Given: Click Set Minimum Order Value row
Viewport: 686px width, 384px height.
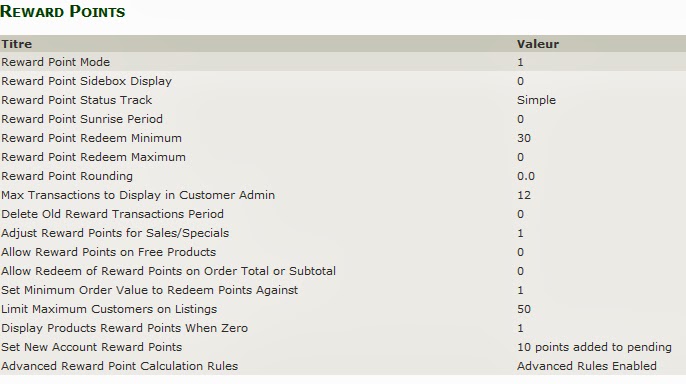Looking at the screenshot, I should click(343, 290).
